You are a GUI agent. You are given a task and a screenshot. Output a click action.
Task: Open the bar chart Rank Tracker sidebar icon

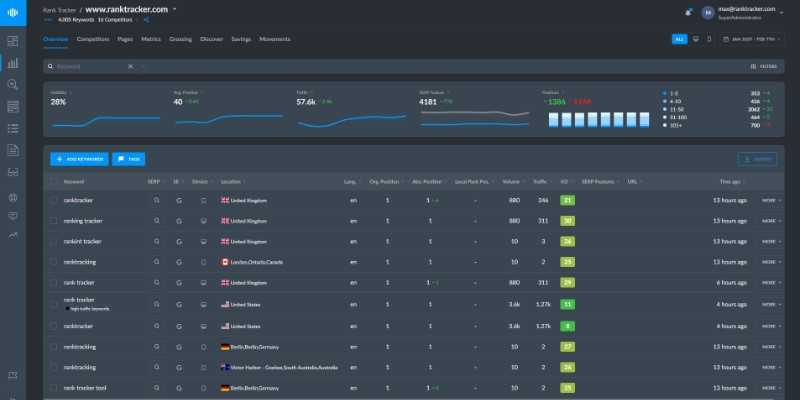(x=13, y=63)
